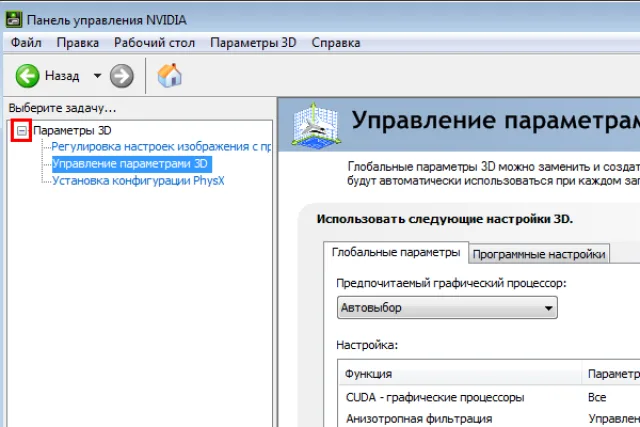Click the grey Forward arrow icon

(122, 76)
